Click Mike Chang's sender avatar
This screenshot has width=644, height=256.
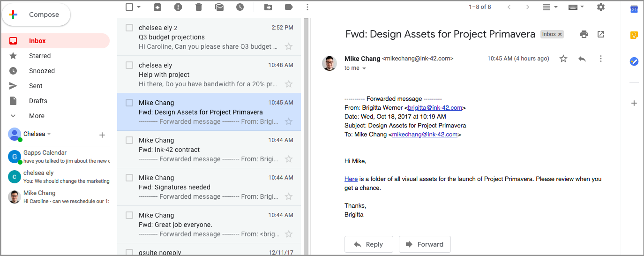(329, 63)
